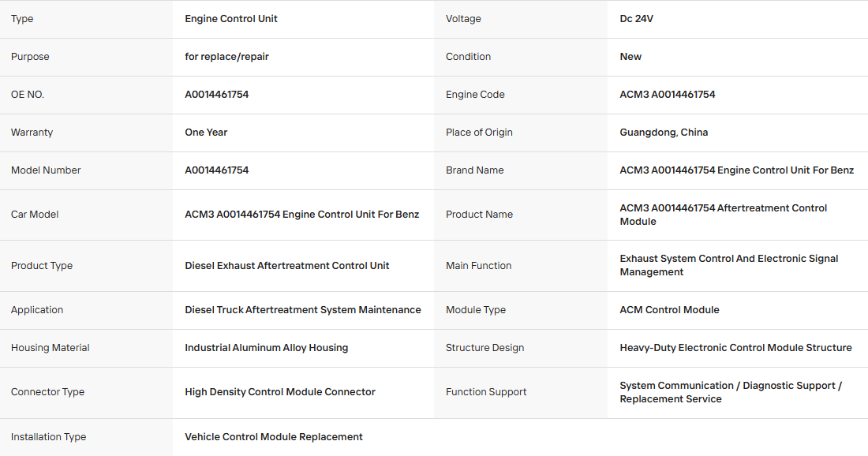Select 'Heavy-Duty Electronic Control Module Structure' value
Screen dimensions: 868x456
735,348
